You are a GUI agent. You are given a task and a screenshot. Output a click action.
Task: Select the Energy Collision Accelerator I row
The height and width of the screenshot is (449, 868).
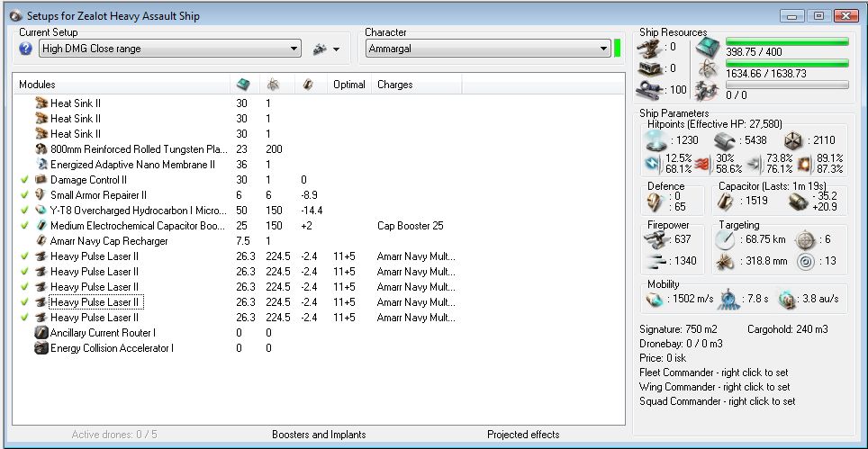pos(319,348)
